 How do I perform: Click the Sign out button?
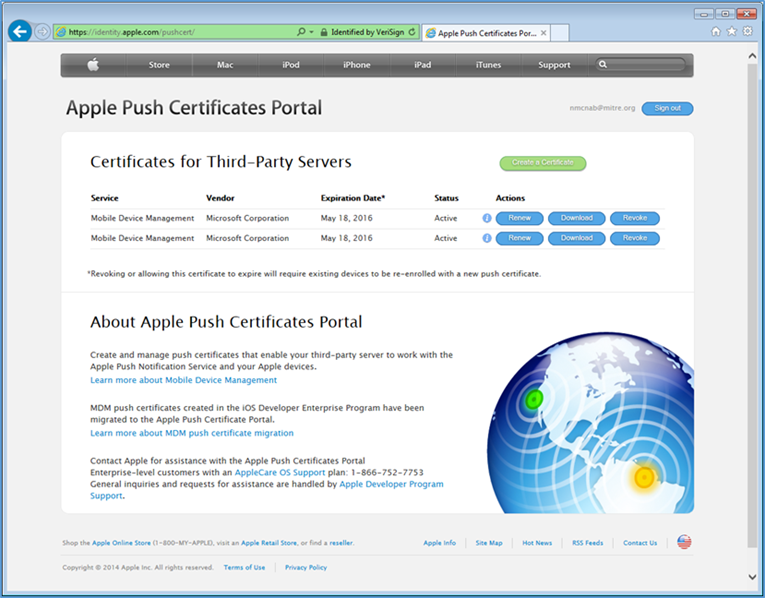click(x=667, y=108)
